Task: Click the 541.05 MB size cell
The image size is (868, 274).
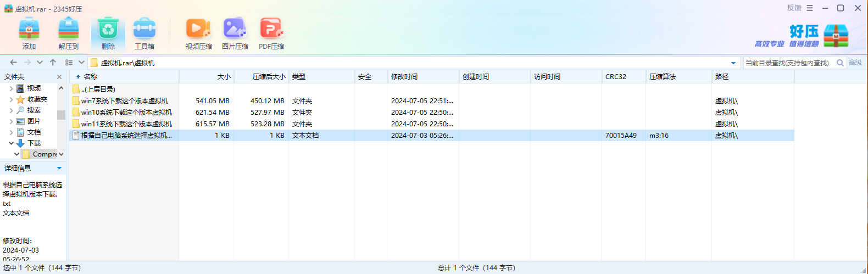Action: [213, 101]
